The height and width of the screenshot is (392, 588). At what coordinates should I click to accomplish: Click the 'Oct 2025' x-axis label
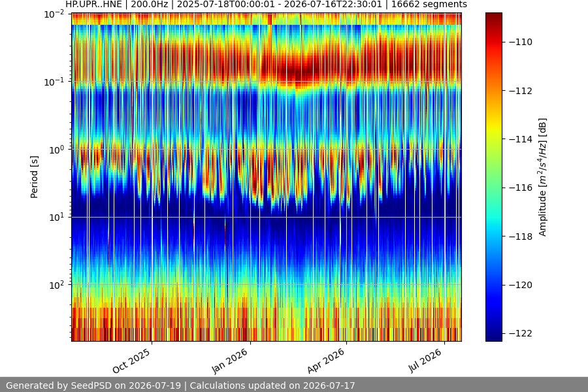point(131,361)
